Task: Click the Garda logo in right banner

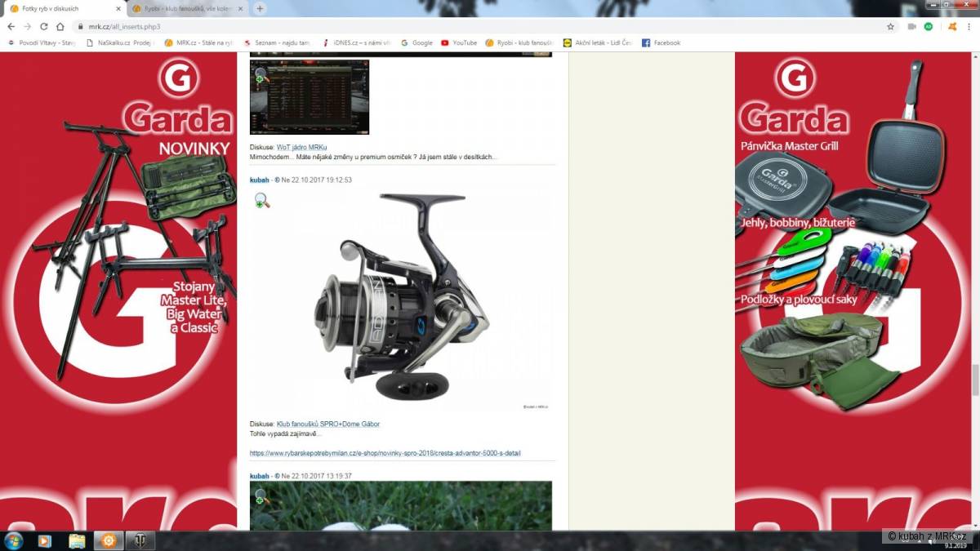Action: 793,96
